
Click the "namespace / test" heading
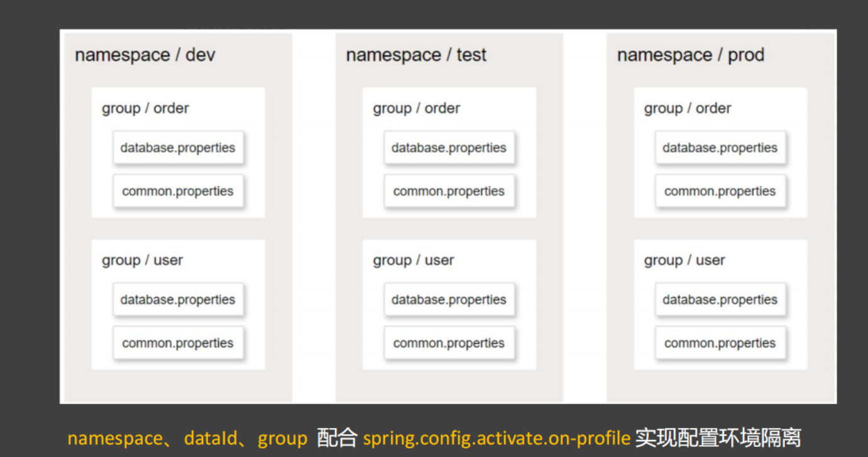tap(416, 55)
